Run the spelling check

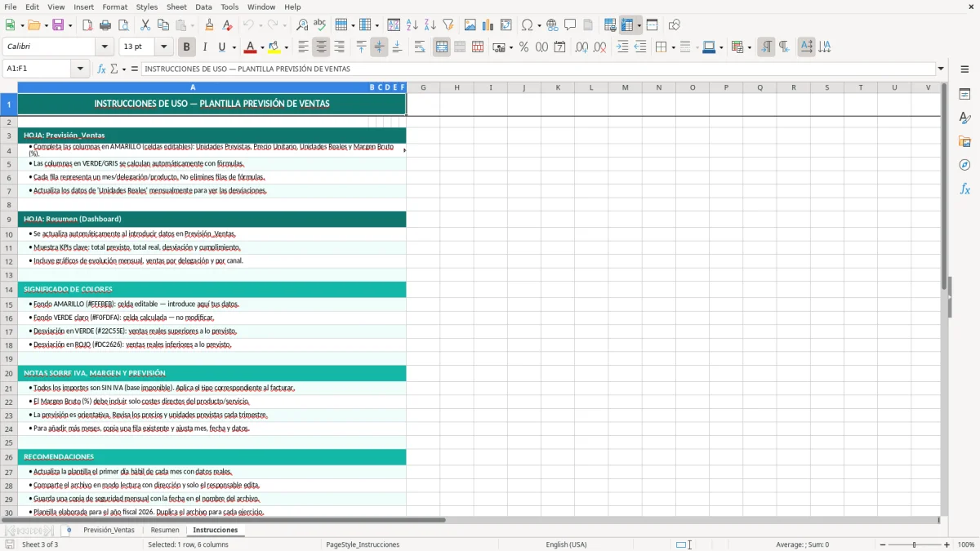pyautogui.click(x=320, y=25)
